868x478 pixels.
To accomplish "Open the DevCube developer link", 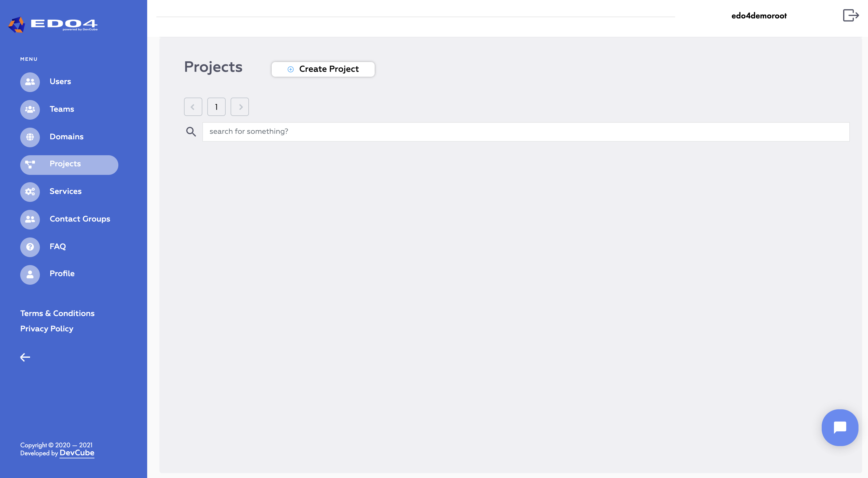I will (x=77, y=453).
